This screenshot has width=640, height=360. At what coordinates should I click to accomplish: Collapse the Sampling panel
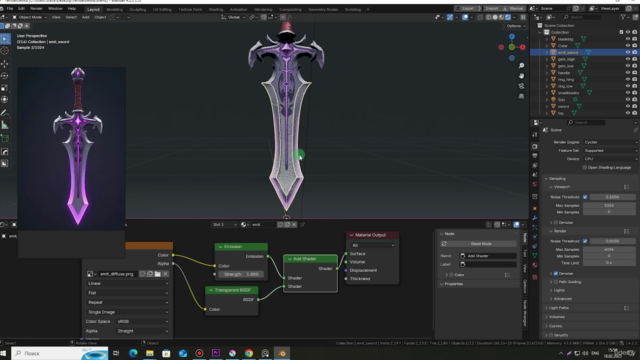557,178
